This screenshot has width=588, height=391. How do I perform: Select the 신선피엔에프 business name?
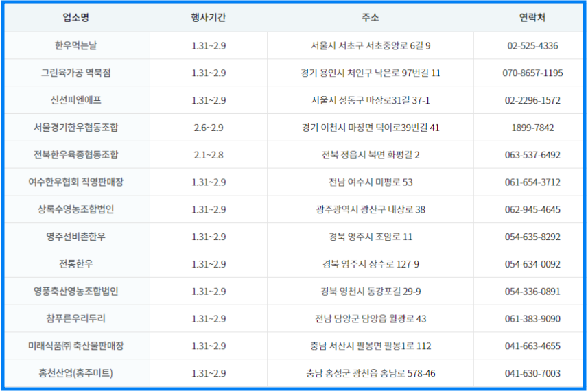[75, 100]
